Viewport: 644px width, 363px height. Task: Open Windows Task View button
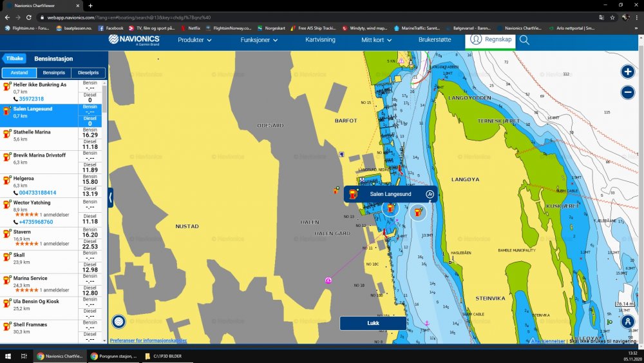[x=24, y=356]
